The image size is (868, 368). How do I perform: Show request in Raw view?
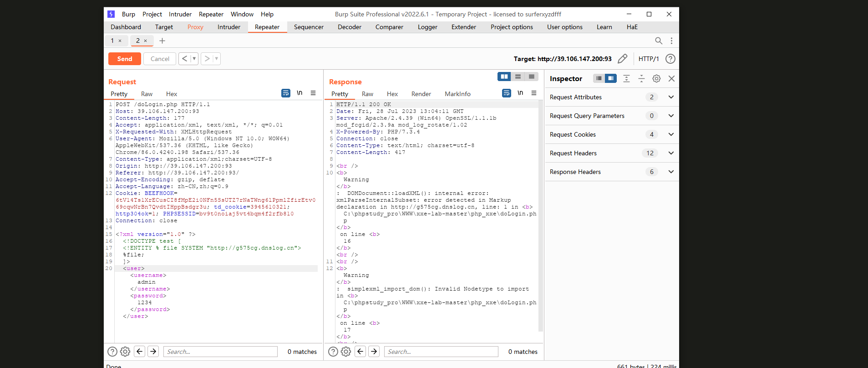[x=147, y=94]
